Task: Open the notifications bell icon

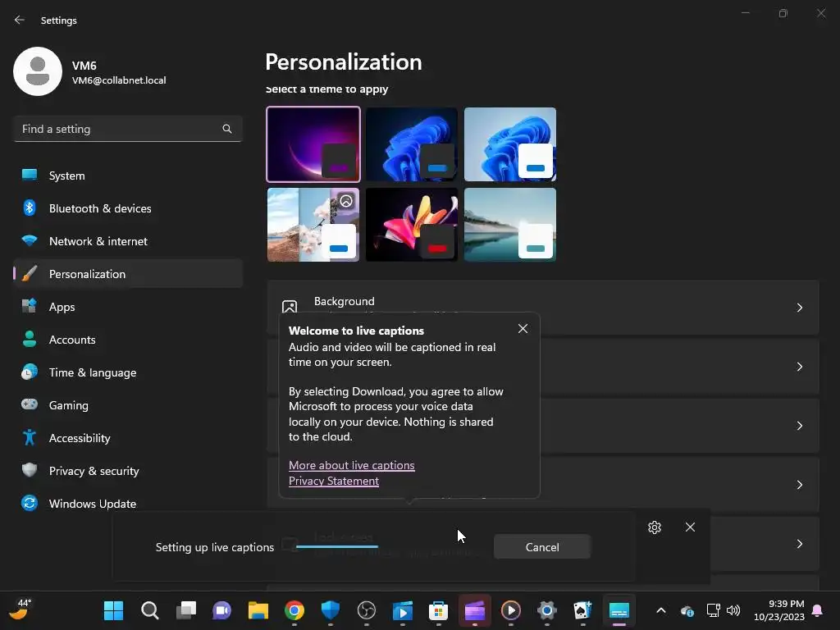Action: tap(818, 610)
